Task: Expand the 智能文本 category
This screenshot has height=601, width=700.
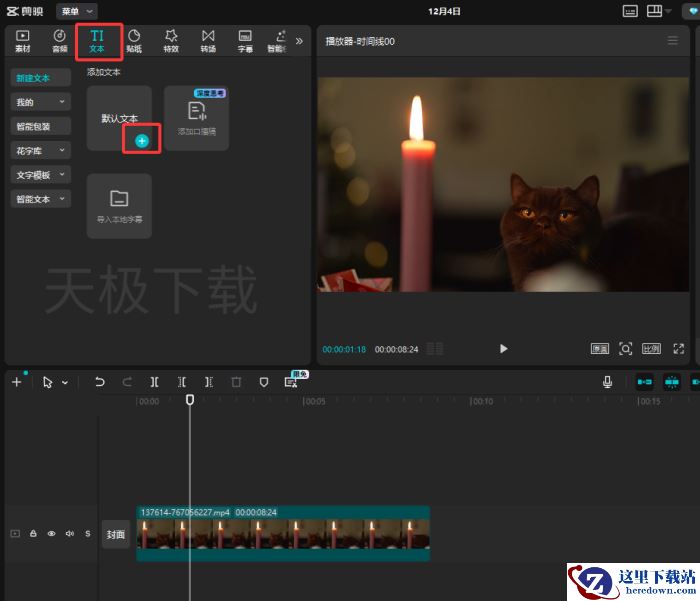Action: click(40, 199)
